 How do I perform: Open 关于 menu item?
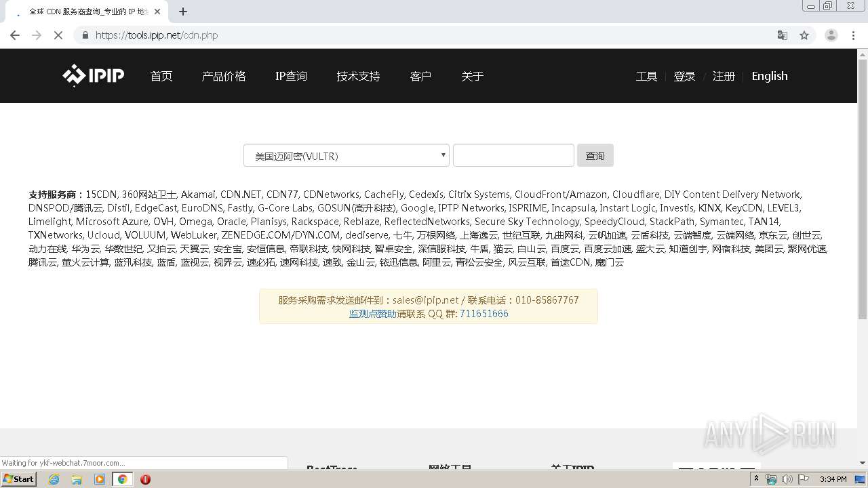472,76
